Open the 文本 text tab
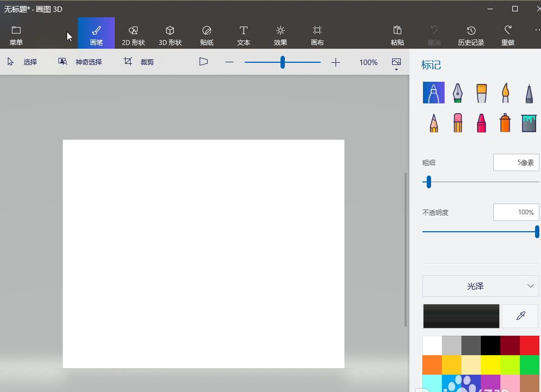Screen dimensions: 541x392 point(244,36)
